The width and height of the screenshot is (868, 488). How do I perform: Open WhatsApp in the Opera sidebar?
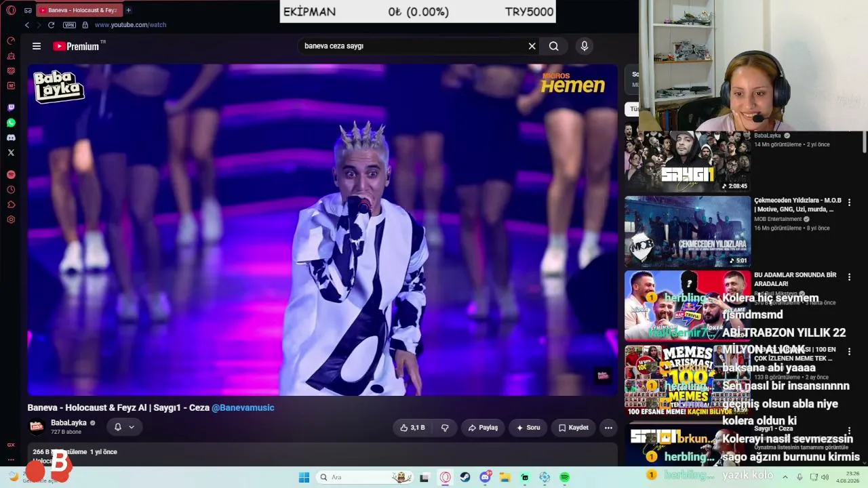tap(11, 123)
